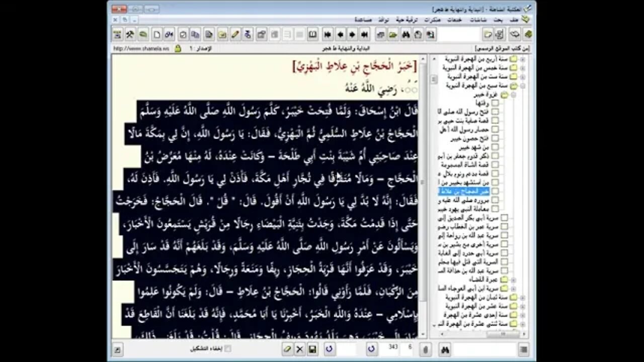Toggle the إخفاء التشكيل checkbox

coord(227,348)
